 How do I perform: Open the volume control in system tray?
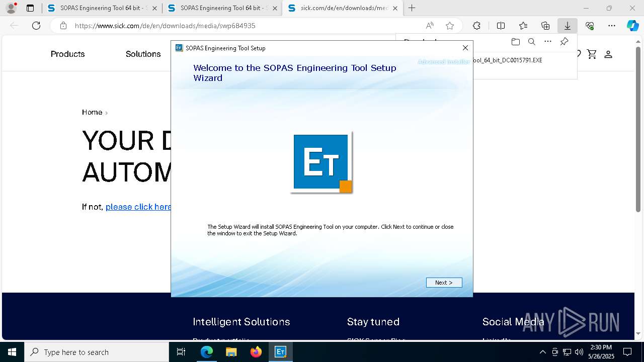[x=579, y=352]
